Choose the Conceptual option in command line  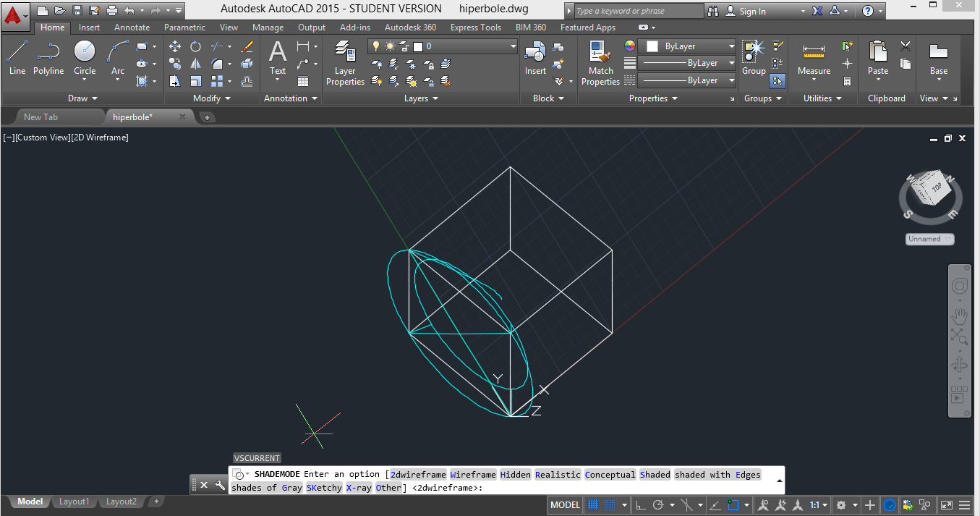610,475
